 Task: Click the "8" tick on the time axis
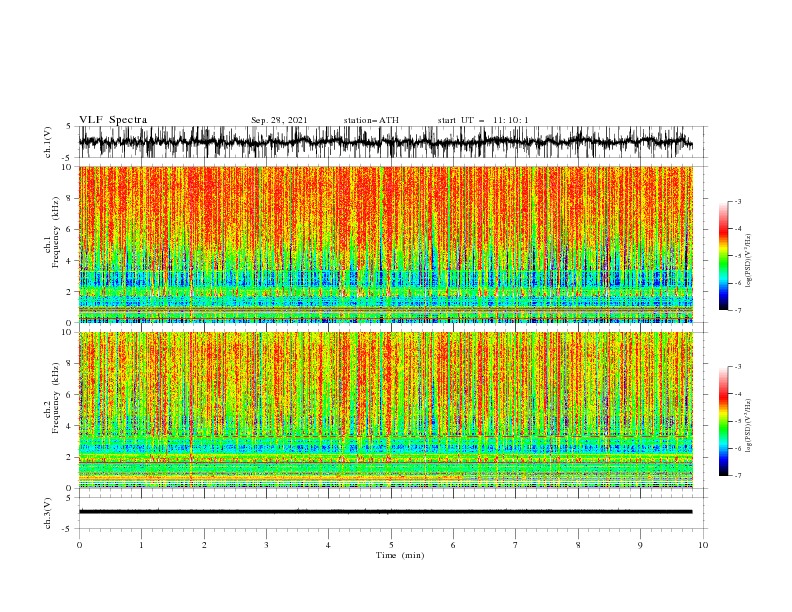[x=578, y=545]
